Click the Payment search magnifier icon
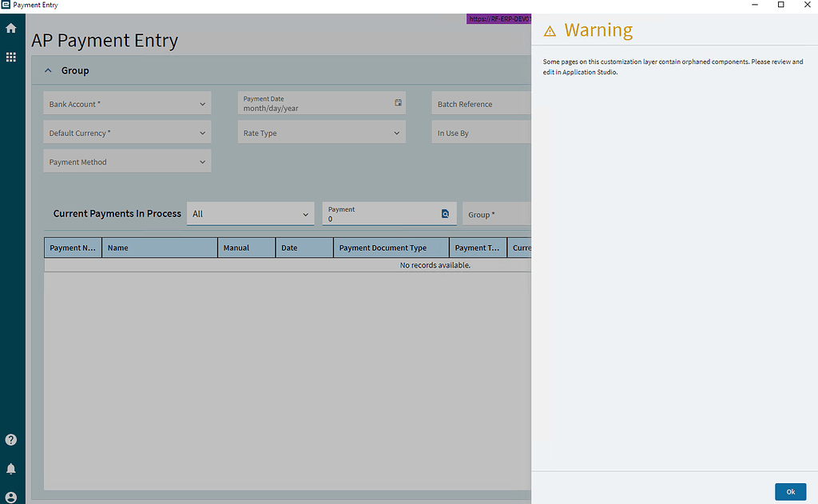The width and height of the screenshot is (818, 504). [445, 213]
